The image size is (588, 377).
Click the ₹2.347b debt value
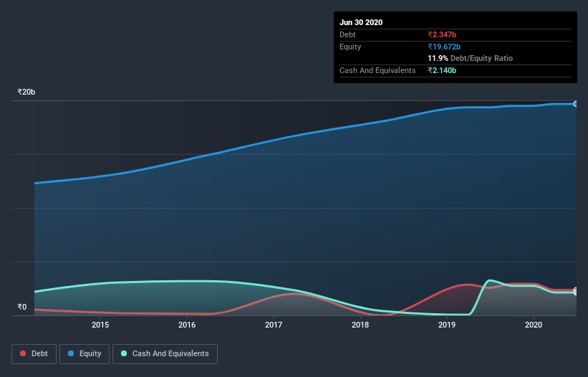coord(442,35)
